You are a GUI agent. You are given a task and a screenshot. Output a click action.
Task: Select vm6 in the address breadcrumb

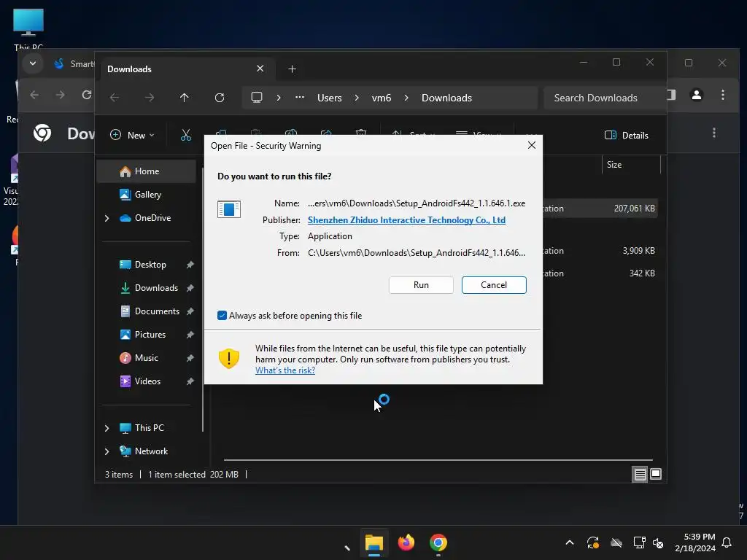(381, 98)
